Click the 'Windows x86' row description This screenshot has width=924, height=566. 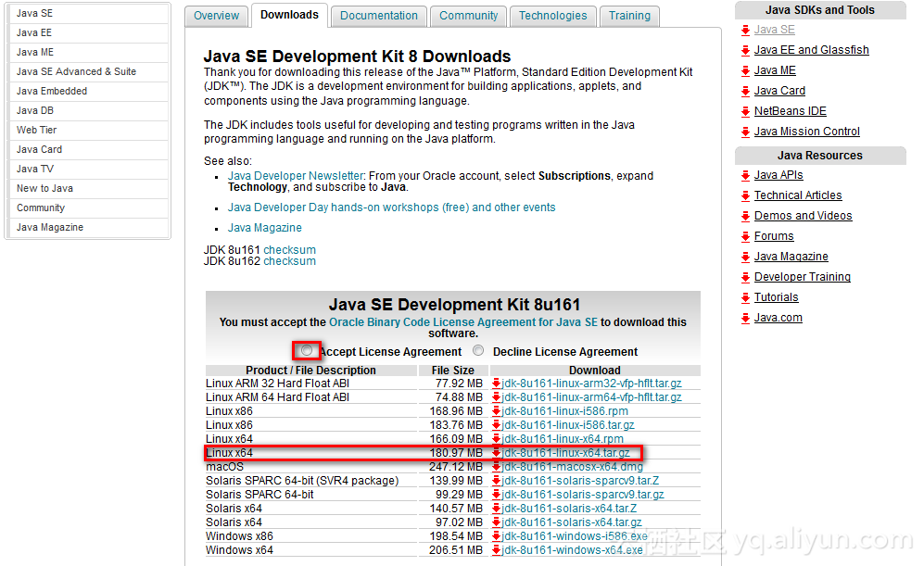239,536
